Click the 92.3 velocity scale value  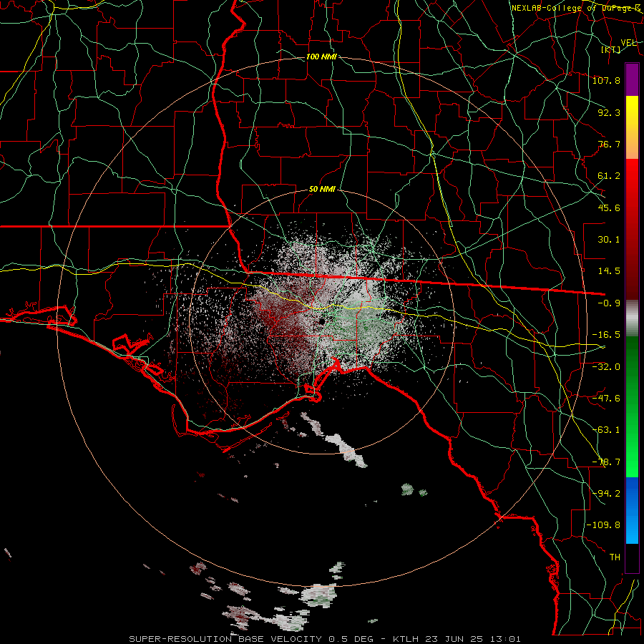(609, 112)
